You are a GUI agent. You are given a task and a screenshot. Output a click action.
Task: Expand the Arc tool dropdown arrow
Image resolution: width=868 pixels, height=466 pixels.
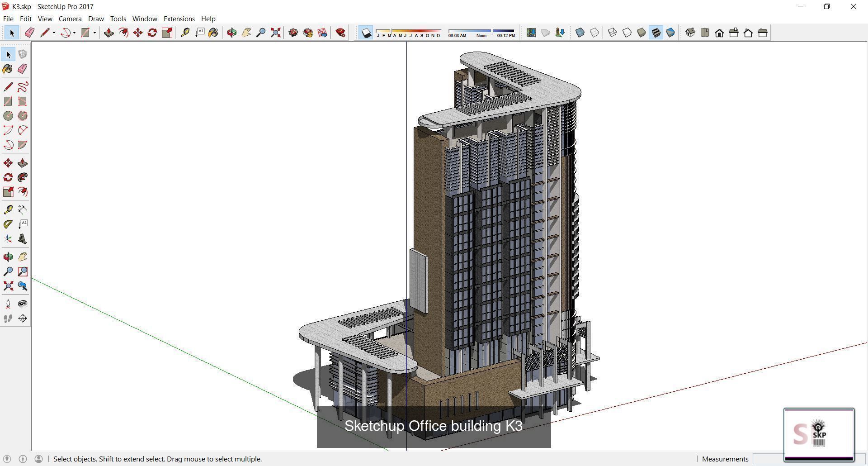[x=74, y=33]
